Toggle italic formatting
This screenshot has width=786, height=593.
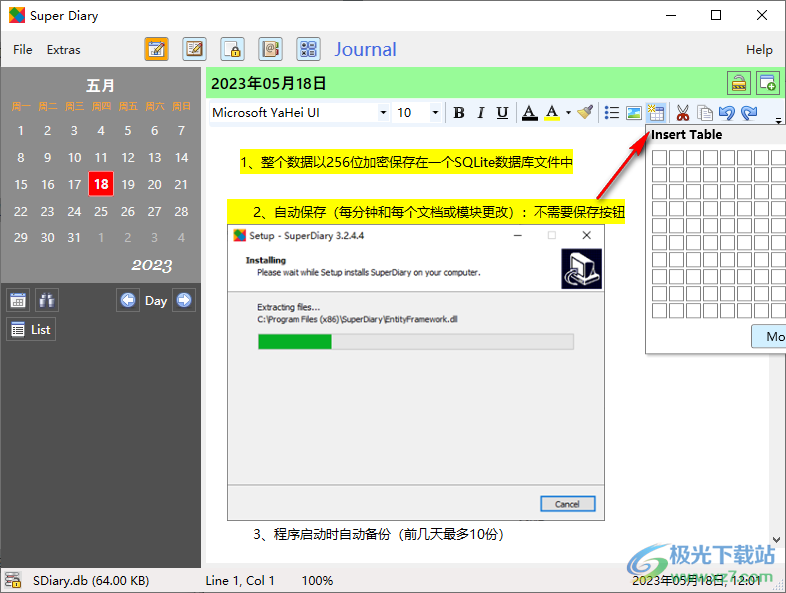pos(481,113)
